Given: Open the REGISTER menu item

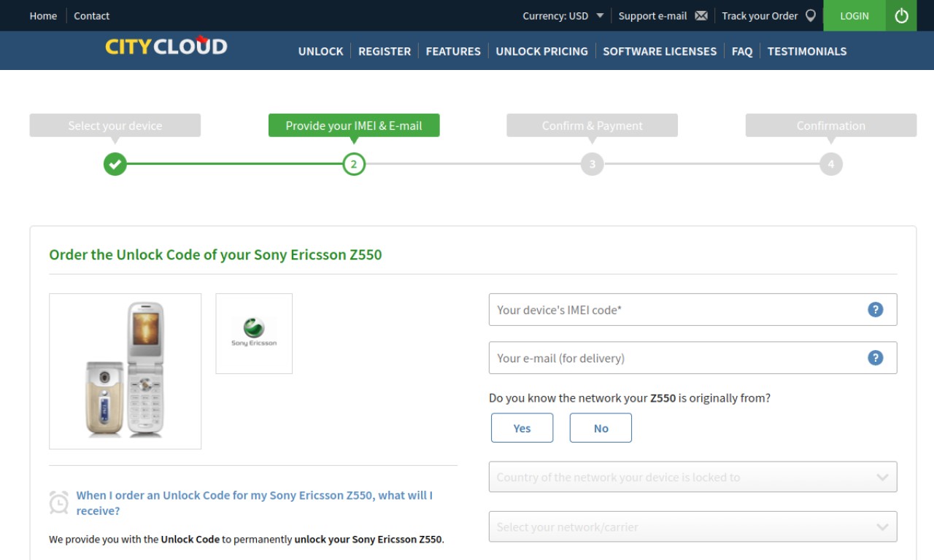Looking at the screenshot, I should tap(385, 51).
